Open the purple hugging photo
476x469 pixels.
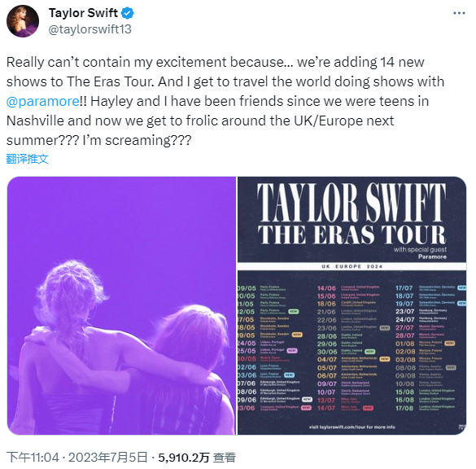click(121, 305)
